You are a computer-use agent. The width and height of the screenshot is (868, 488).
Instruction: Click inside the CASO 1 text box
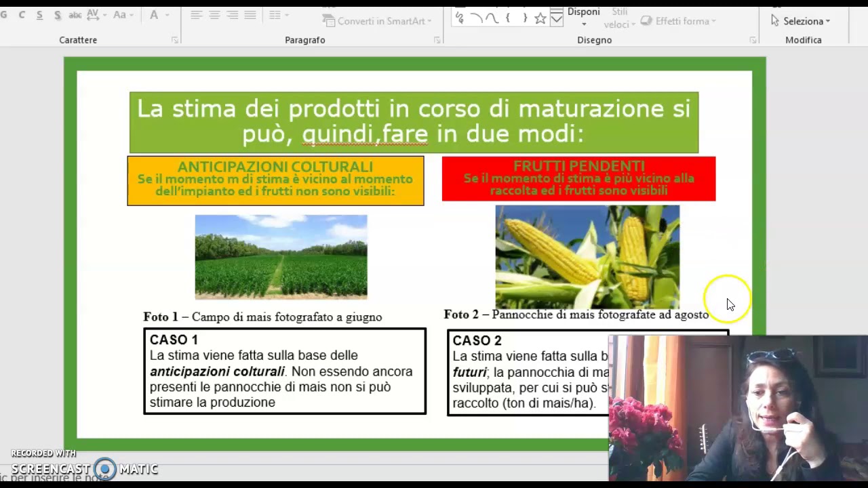point(285,371)
